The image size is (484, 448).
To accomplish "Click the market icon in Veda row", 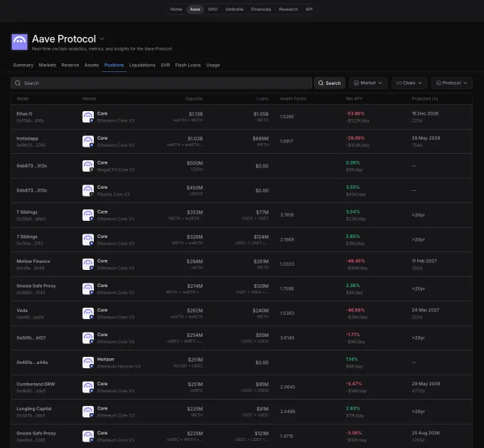I will tap(88, 313).
